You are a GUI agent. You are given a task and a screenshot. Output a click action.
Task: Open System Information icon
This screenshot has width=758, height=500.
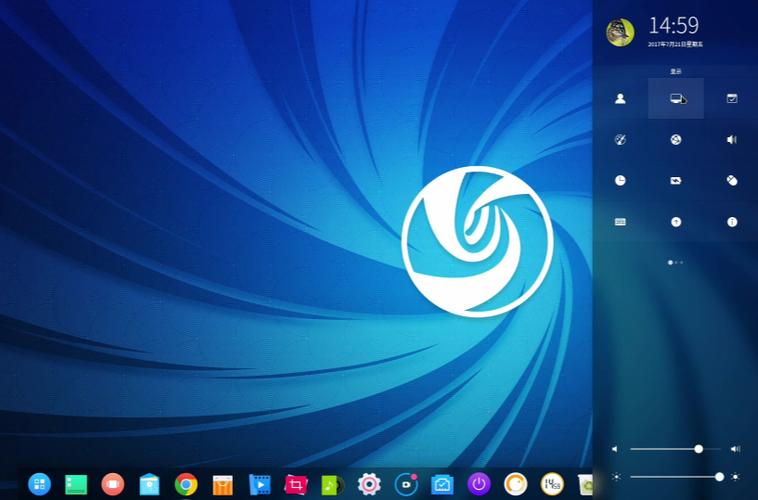pyautogui.click(x=732, y=222)
